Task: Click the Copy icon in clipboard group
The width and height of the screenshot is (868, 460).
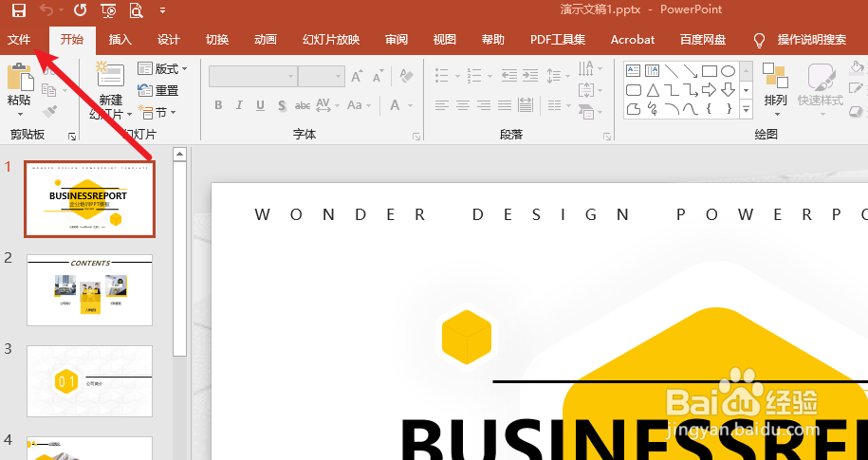Action: pyautogui.click(x=48, y=90)
